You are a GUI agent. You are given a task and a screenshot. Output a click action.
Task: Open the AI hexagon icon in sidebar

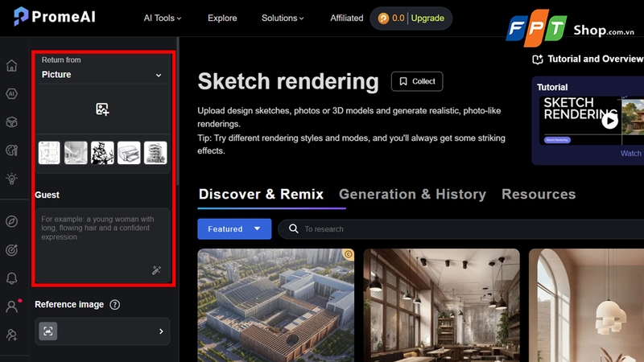[x=11, y=93]
